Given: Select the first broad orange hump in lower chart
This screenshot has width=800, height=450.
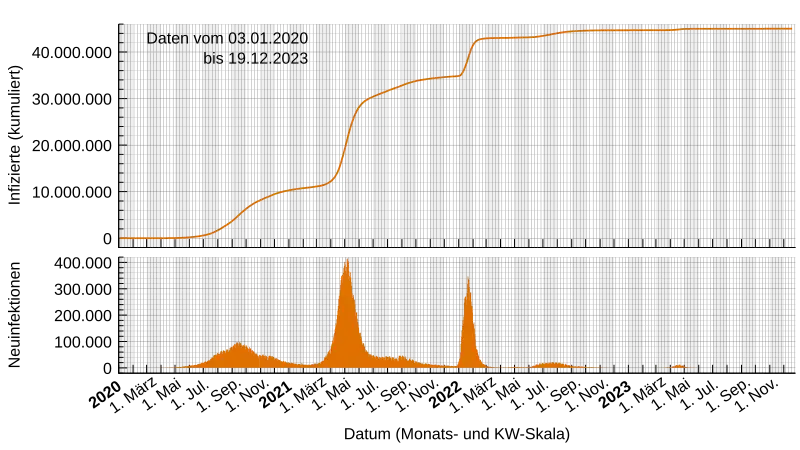Looking at the screenshot, I should [237, 355].
